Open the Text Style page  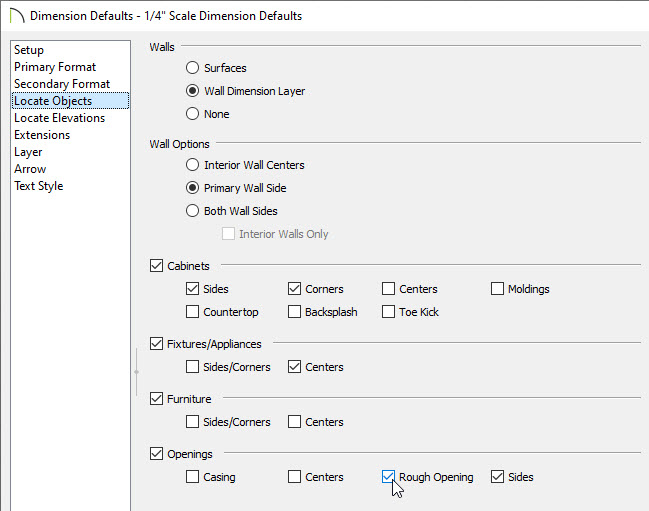[39, 186]
